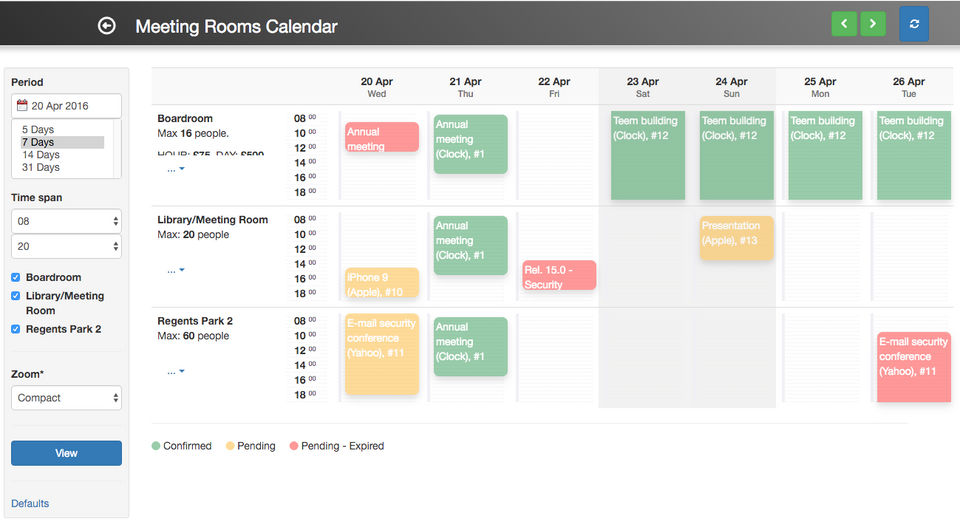Advance to next period with right chevron
The width and height of the screenshot is (960, 525).
tap(873, 23)
